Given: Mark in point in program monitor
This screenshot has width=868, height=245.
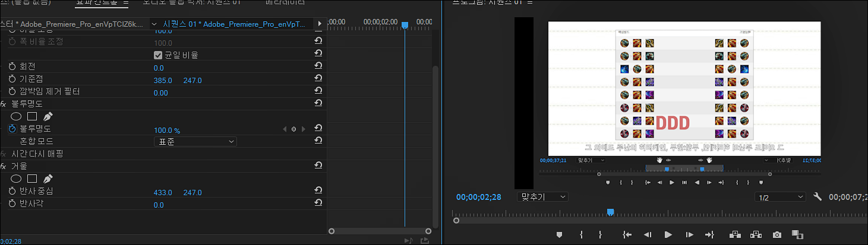Looking at the screenshot, I should [x=581, y=235].
